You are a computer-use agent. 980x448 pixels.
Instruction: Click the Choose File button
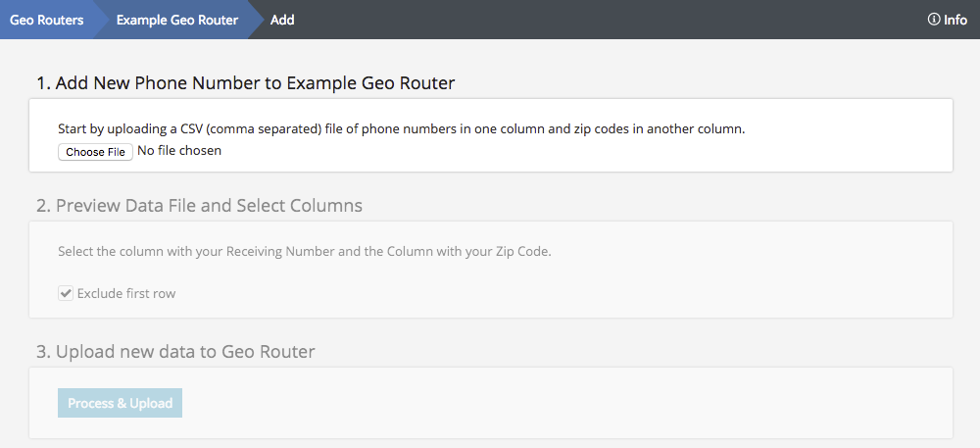(96, 152)
